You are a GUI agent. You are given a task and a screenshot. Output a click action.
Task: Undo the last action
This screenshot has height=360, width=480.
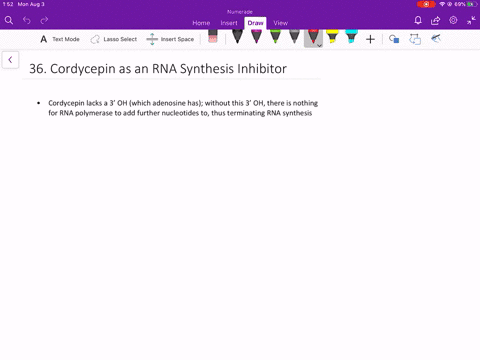pos(27,20)
